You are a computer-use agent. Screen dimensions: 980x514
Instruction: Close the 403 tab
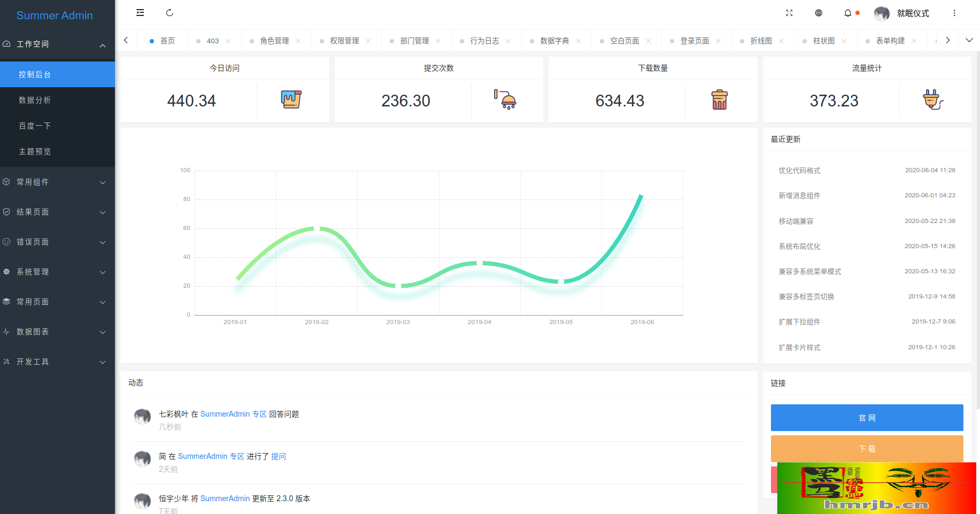[x=228, y=41]
